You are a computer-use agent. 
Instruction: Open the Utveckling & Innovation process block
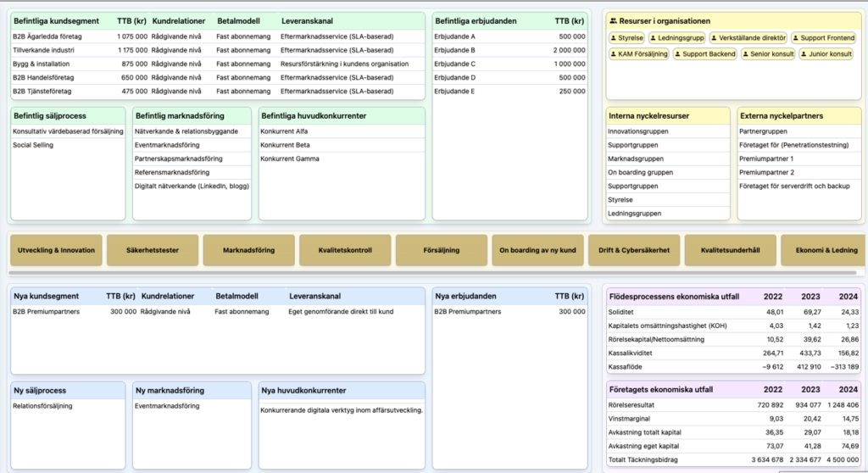click(x=56, y=251)
